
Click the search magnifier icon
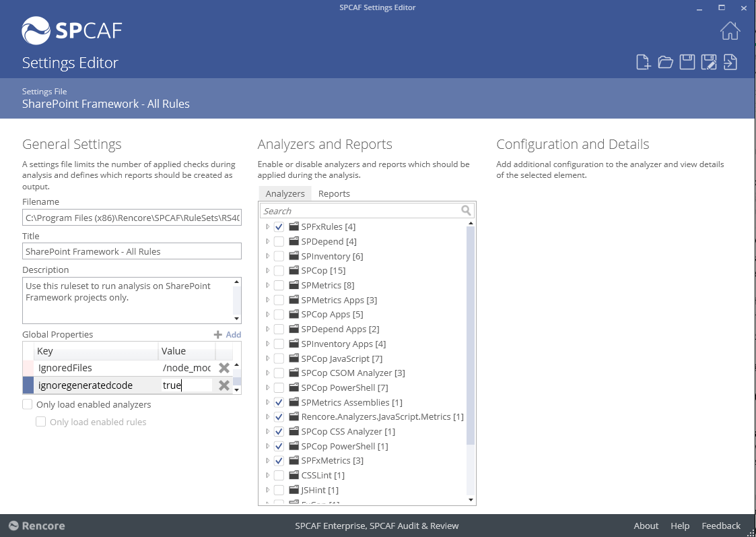466,210
